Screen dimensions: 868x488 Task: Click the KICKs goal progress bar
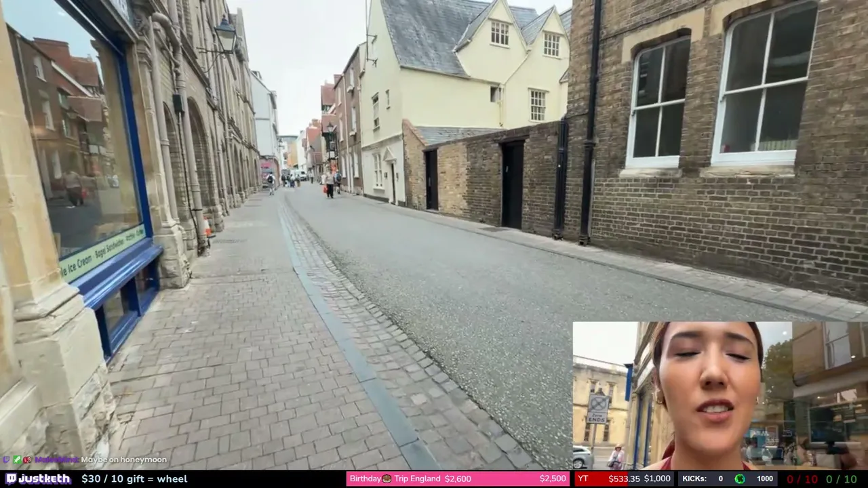click(728, 479)
